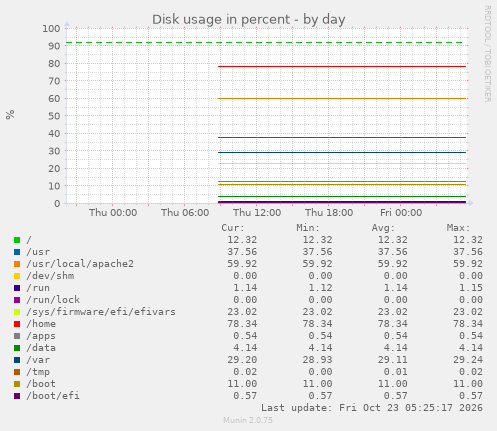Click /boot current value 11.00

(x=242, y=384)
